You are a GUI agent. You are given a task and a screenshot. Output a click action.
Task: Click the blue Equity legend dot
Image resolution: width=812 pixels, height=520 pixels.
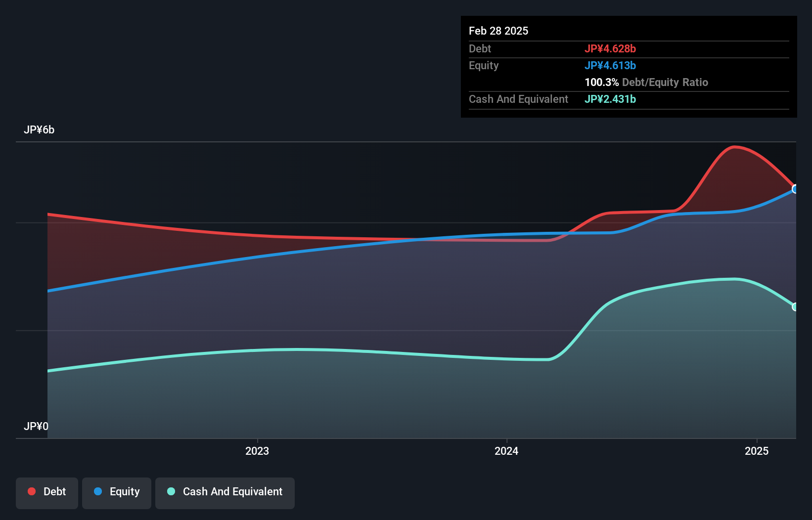tap(98, 491)
